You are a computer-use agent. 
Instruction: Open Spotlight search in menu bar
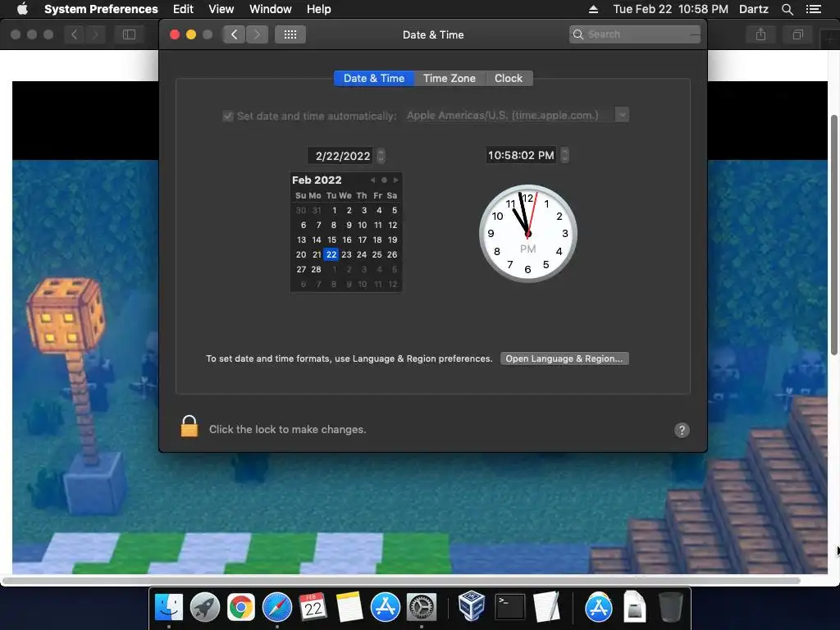pyautogui.click(x=787, y=9)
